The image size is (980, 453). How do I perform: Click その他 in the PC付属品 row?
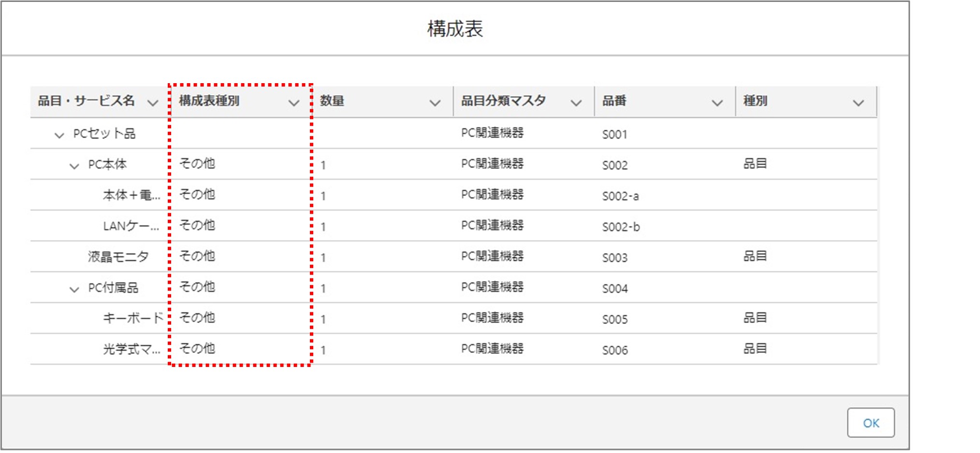pos(197,287)
